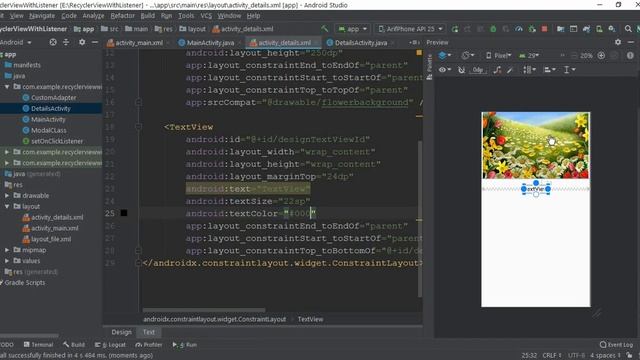Click the red Stop button
640x360 pixels.
tap(544, 29)
